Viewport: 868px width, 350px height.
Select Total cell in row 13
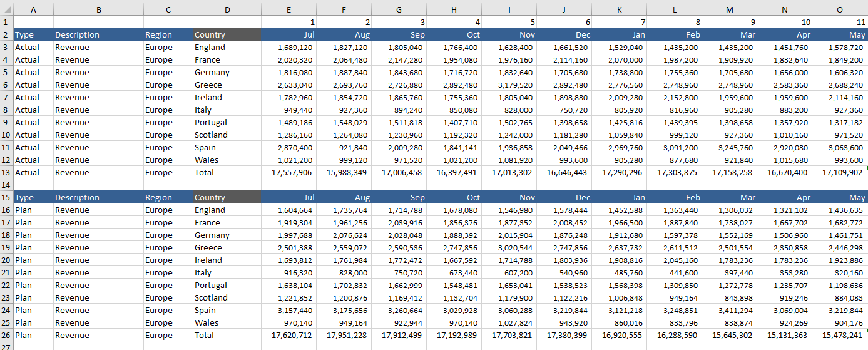coord(227,173)
